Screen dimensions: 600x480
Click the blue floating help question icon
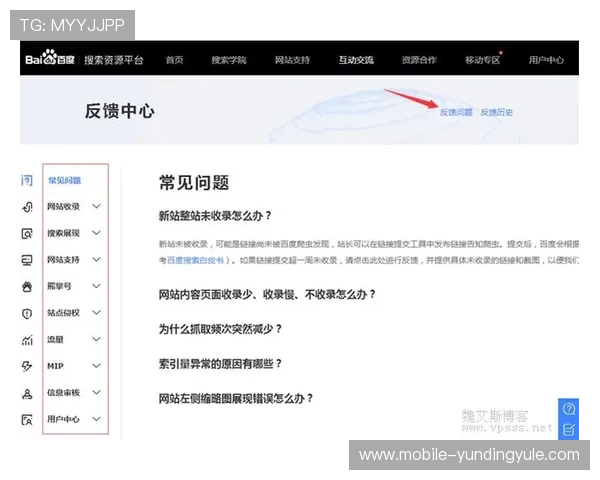point(569,409)
